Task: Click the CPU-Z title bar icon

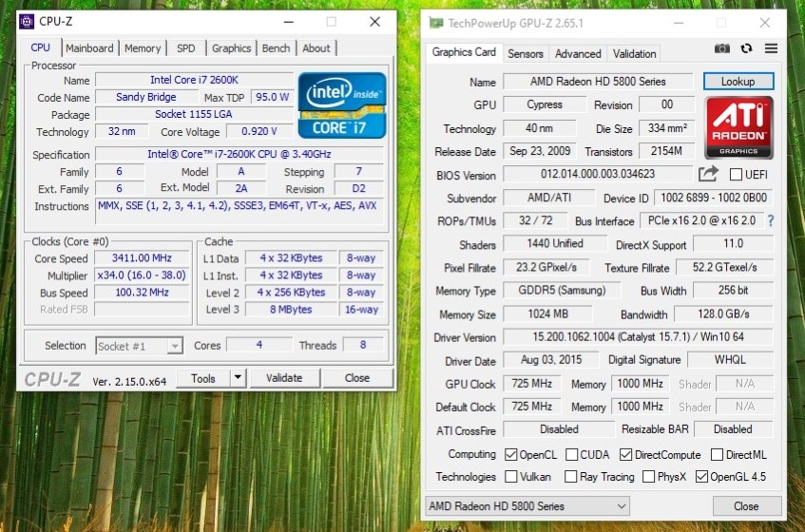Action: point(27,22)
